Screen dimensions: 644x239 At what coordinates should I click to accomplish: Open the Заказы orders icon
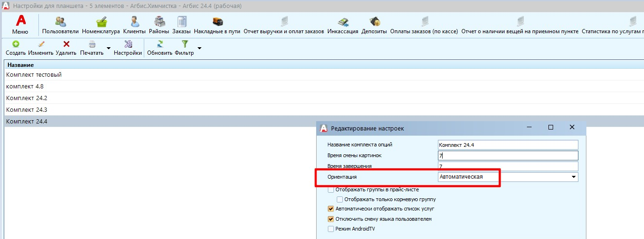point(181,22)
